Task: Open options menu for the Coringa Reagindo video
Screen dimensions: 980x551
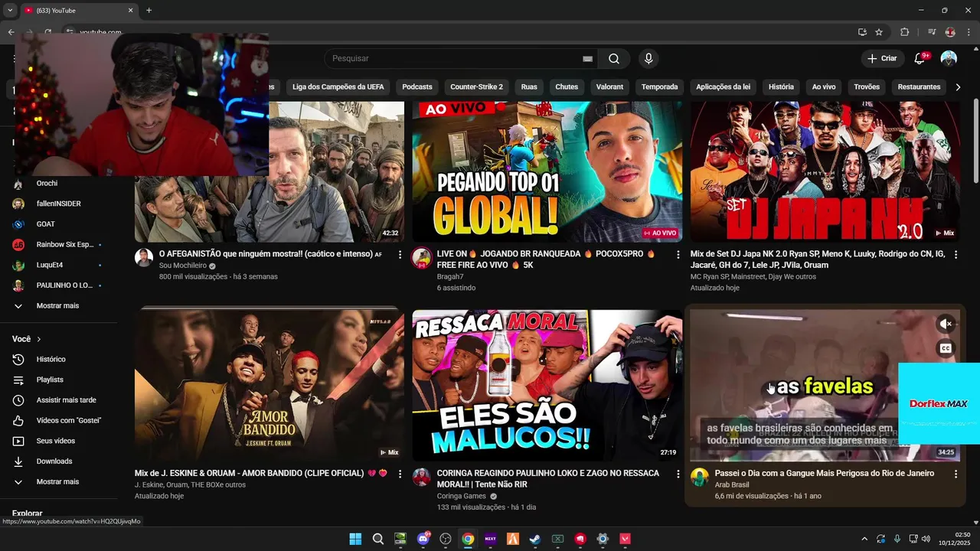Action: [678, 474]
